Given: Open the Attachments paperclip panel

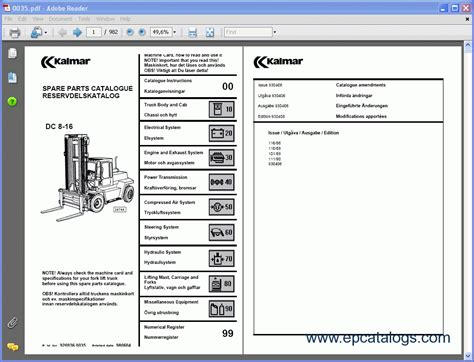Looking at the screenshot, I should [12, 323].
